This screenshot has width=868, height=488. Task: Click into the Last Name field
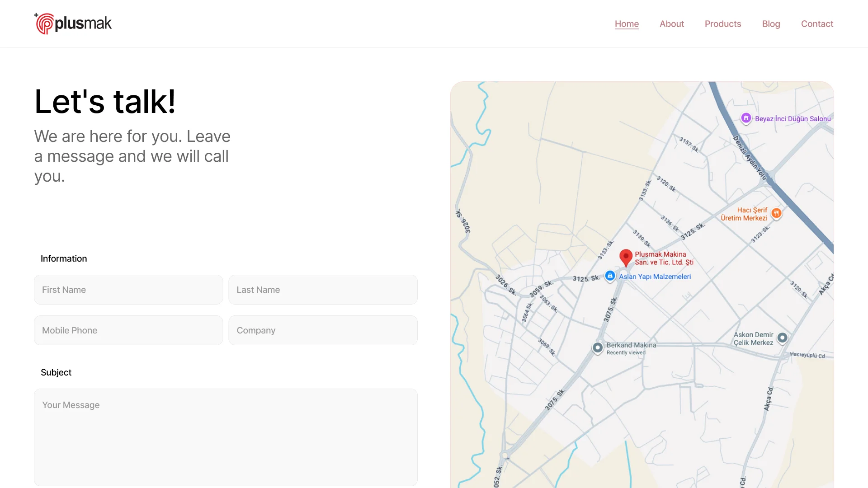pos(323,290)
